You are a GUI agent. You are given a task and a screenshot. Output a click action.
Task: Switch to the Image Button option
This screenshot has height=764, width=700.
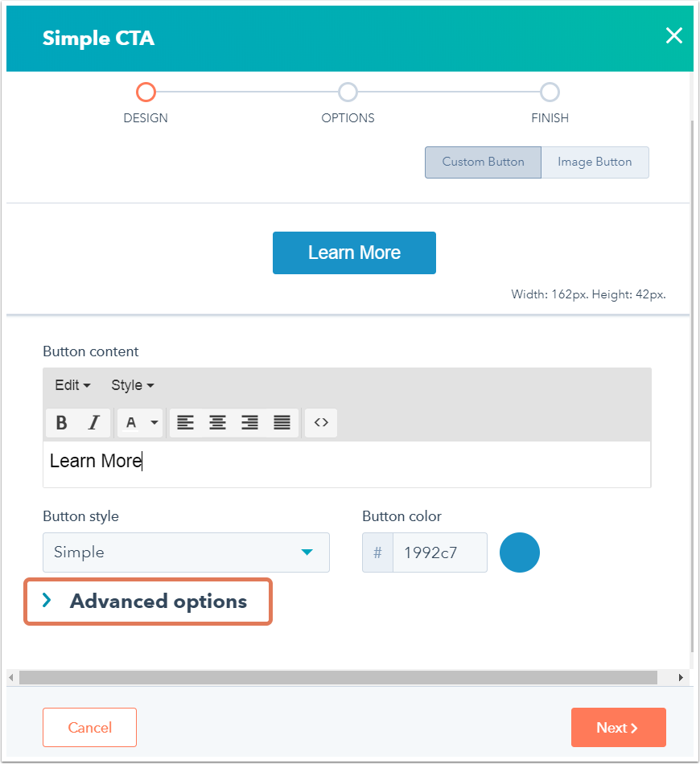[x=595, y=162]
